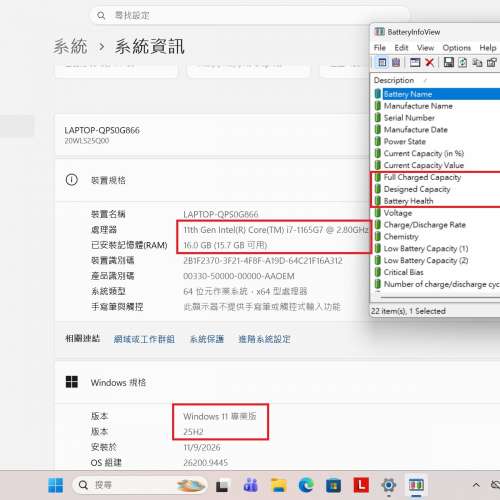Click the Windows logo beside Windows 規格
Image resolution: width=500 pixels, height=500 pixels.
pos(72,382)
